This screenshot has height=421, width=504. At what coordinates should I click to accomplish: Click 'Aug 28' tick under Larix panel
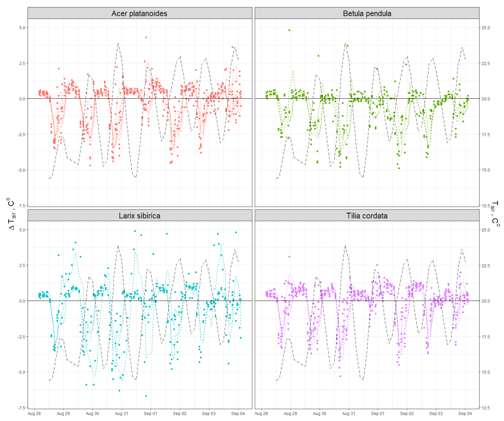(34, 414)
